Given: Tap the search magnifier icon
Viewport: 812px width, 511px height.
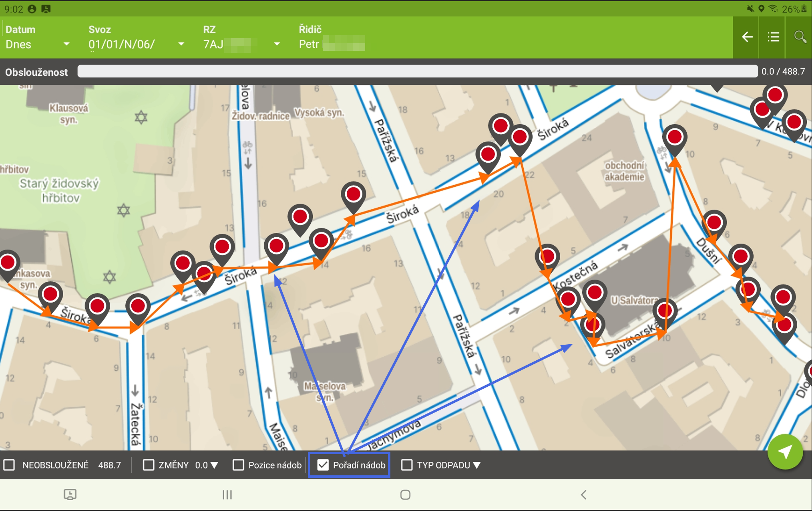Looking at the screenshot, I should (800, 37).
